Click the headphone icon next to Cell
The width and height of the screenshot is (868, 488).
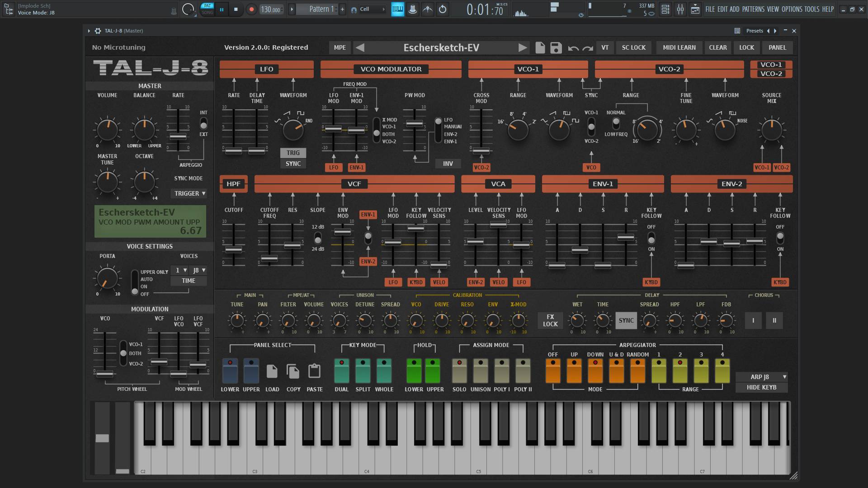click(x=354, y=9)
